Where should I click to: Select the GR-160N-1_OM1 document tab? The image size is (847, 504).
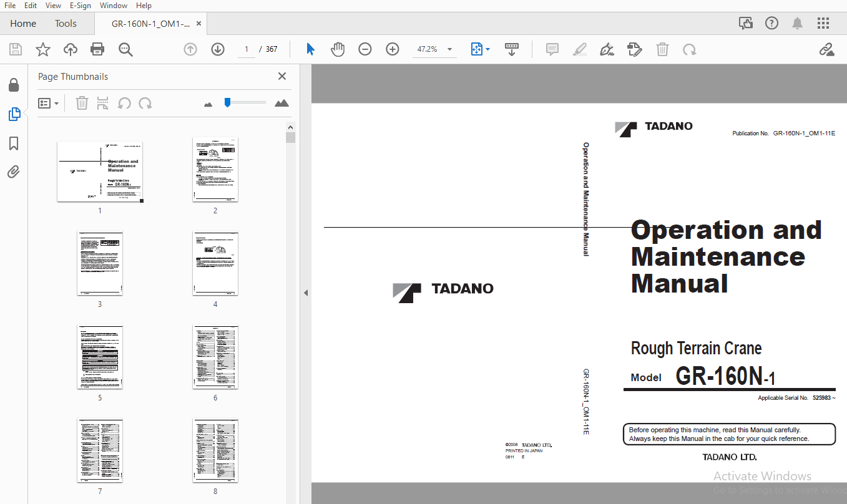(x=150, y=24)
